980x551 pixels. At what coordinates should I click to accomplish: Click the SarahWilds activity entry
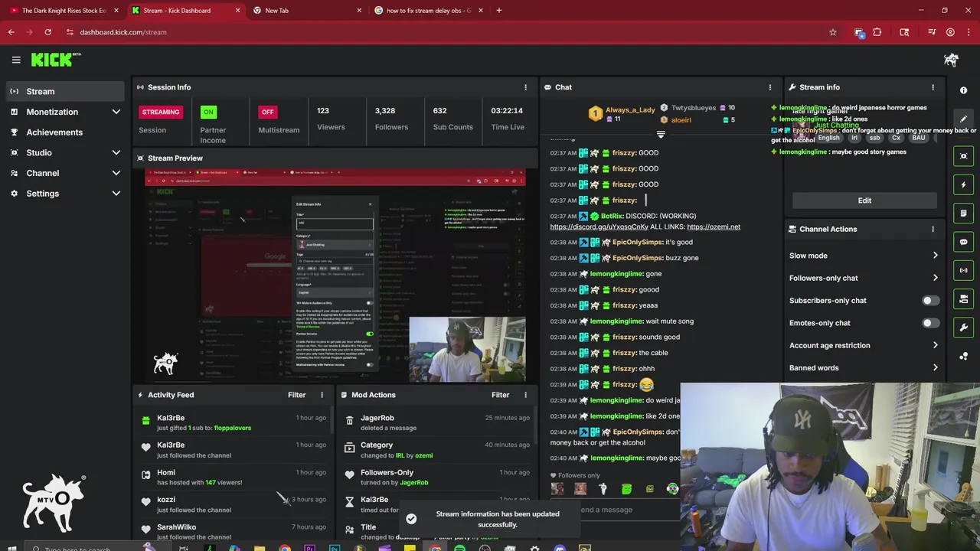[x=234, y=531]
